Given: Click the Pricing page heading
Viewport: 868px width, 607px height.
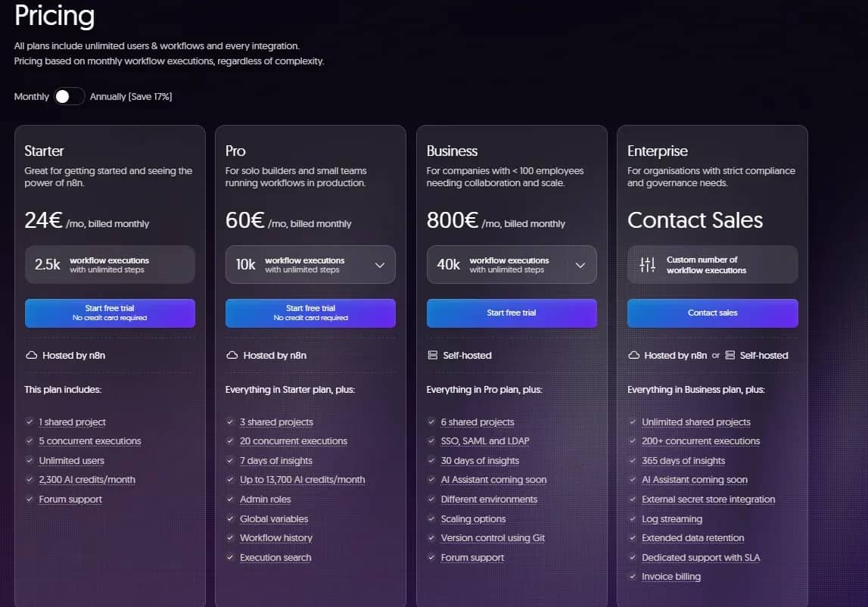Looking at the screenshot, I should pyautogui.click(x=54, y=15).
